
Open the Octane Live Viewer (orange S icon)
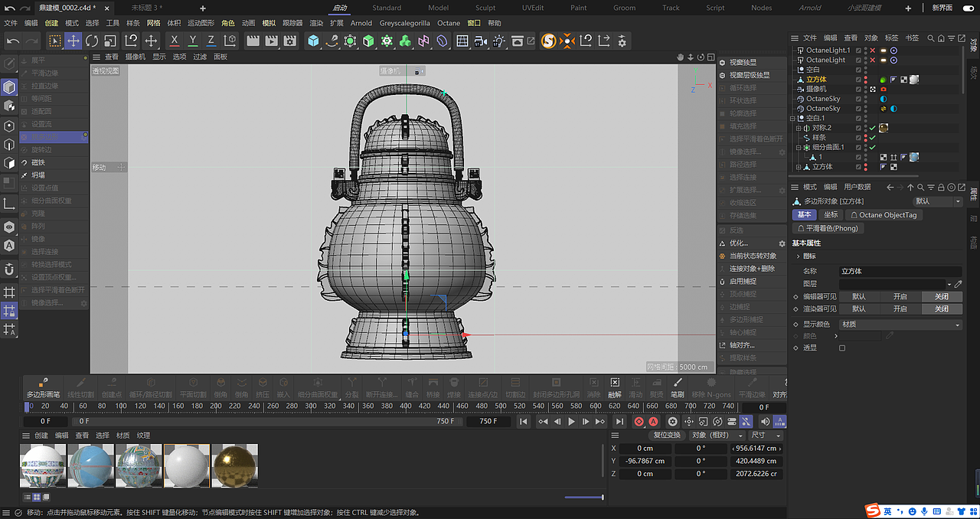(x=548, y=41)
